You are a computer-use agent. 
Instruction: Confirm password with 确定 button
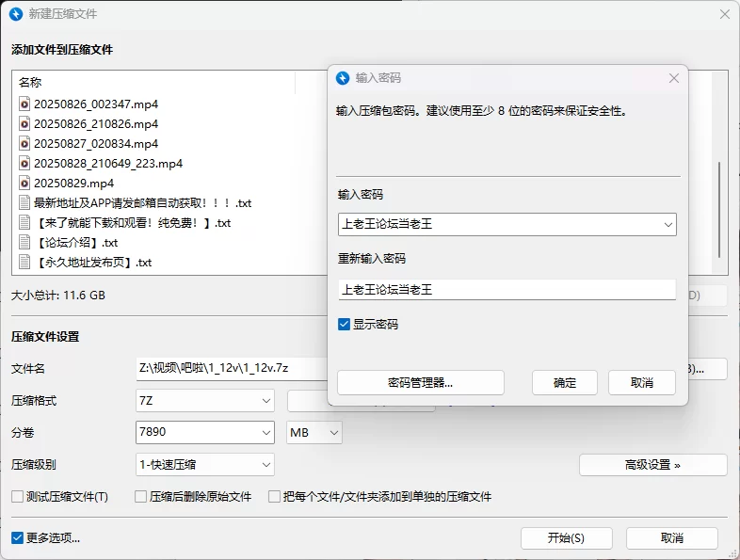[565, 383]
